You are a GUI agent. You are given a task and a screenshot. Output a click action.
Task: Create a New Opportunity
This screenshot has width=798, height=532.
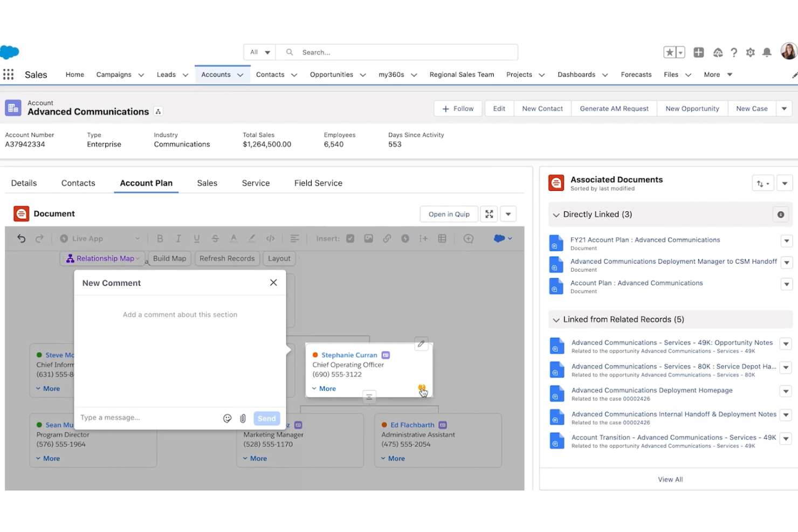pos(692,108)
